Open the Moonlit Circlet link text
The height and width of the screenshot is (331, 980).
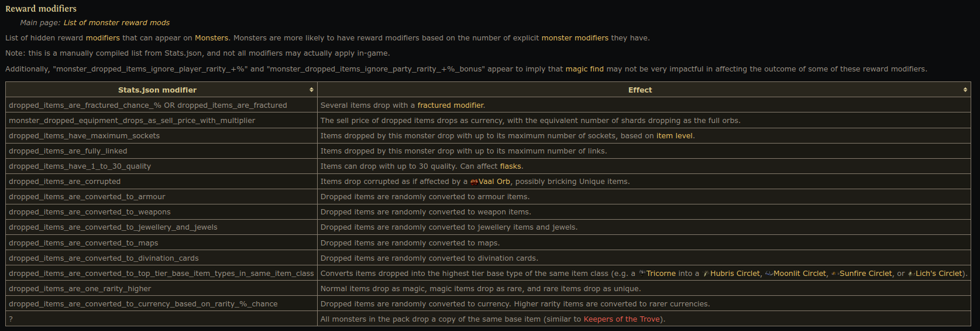800,274
